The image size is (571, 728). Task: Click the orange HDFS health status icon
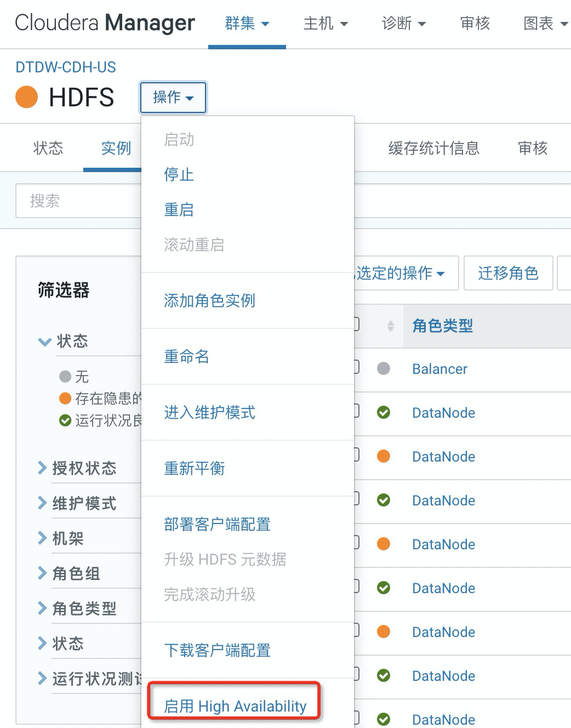(x=26, y=98)
